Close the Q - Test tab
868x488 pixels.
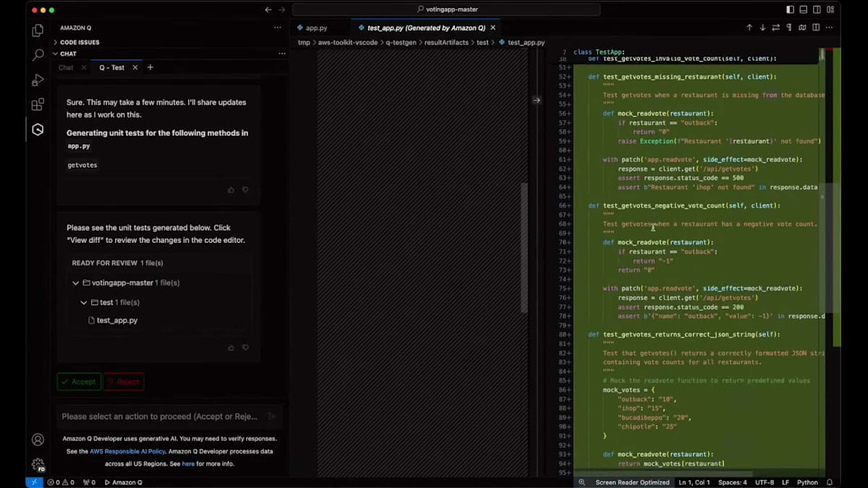point(136,67)
